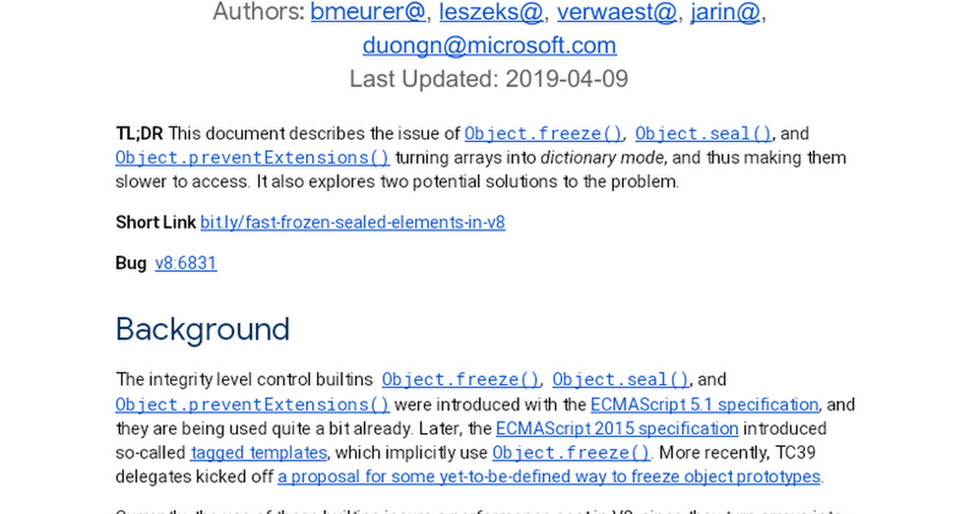Open the ECMAScript 2015 specification link
This screenshot has width=980, height=514.
click(617, 428)
